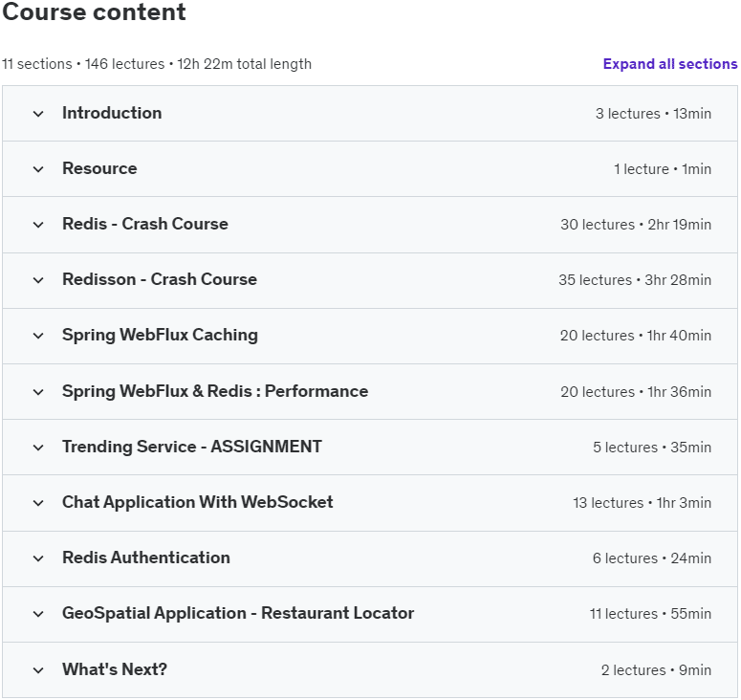
Task: Click the '13 lectures • 1hr 3min' text
Action: click(643, 503)
